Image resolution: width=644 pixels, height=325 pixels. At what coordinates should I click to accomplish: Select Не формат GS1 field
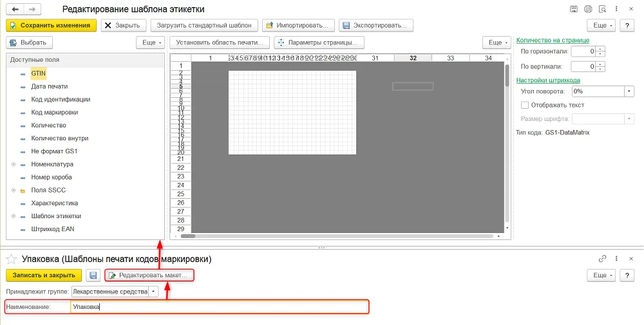click(x=54, y=151)
